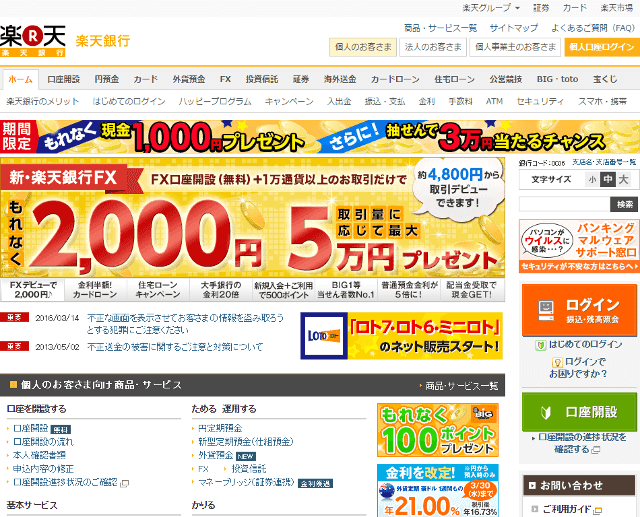Click the 金利を改定! 21.00% banner
The height and width of the screenshot is (517, 640).
(x=438, y=490)
